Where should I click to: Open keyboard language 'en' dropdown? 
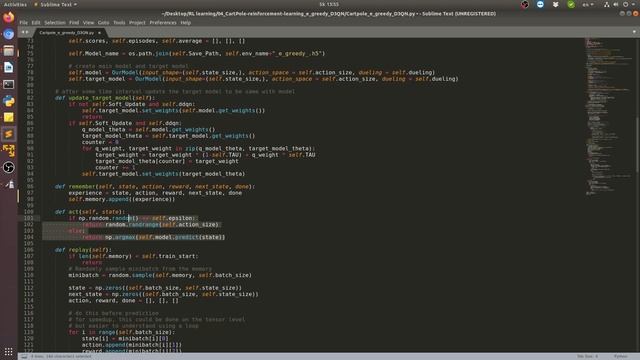click(x=588, y=4)
